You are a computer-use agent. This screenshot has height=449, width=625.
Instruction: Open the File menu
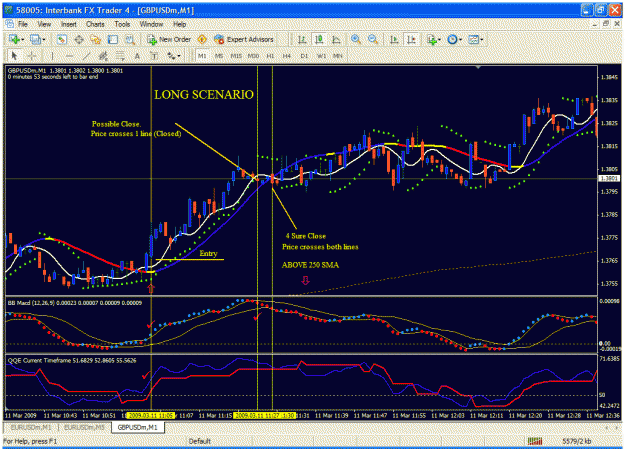pos(23,24)
